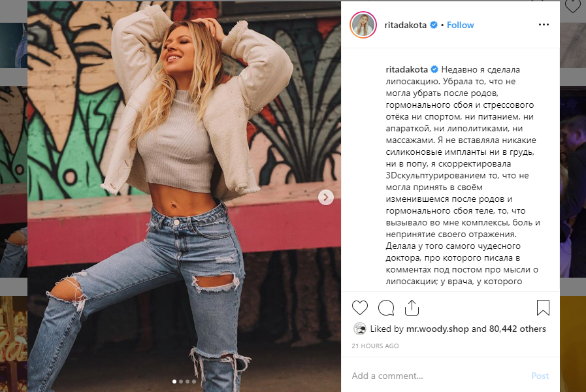Save the post with the bookmark icon
Screen dimensions: 586x392
(x=543, y=308)
